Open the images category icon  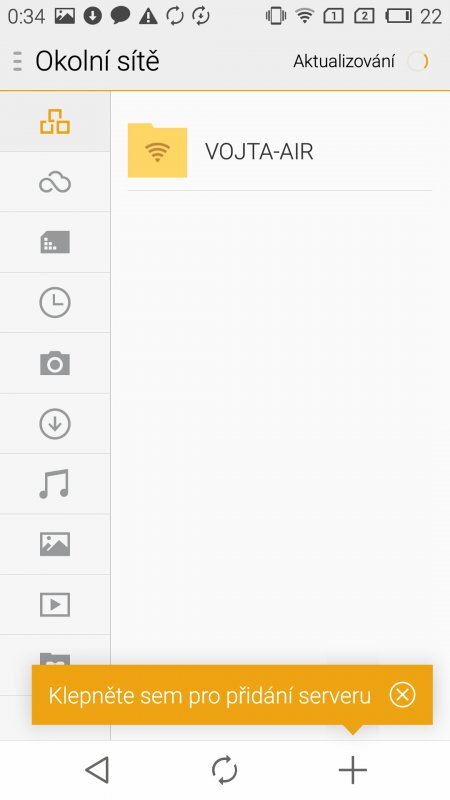[55, 544]
